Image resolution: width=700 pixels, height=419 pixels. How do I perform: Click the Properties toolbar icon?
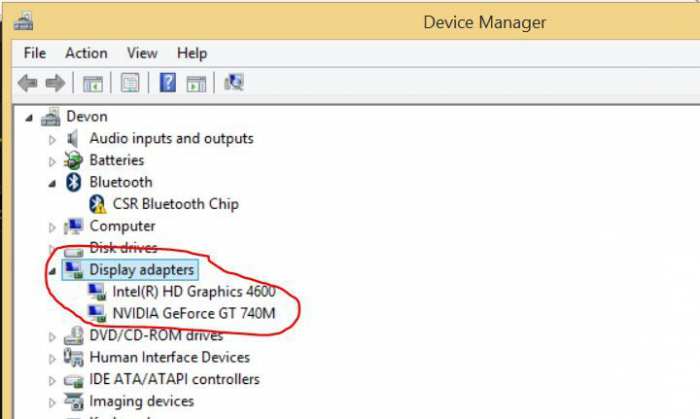[130, 83]
